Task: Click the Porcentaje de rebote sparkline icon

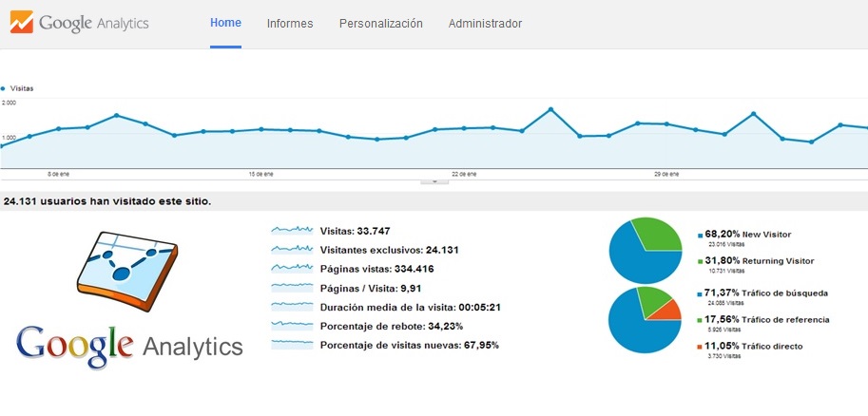Action: (292, 326)
